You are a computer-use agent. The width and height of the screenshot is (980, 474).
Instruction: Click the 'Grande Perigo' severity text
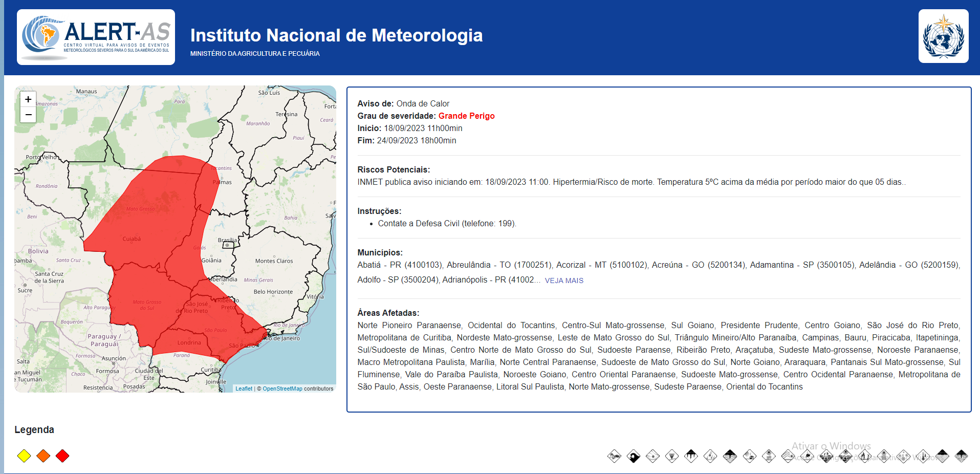[x=466, y=116]
